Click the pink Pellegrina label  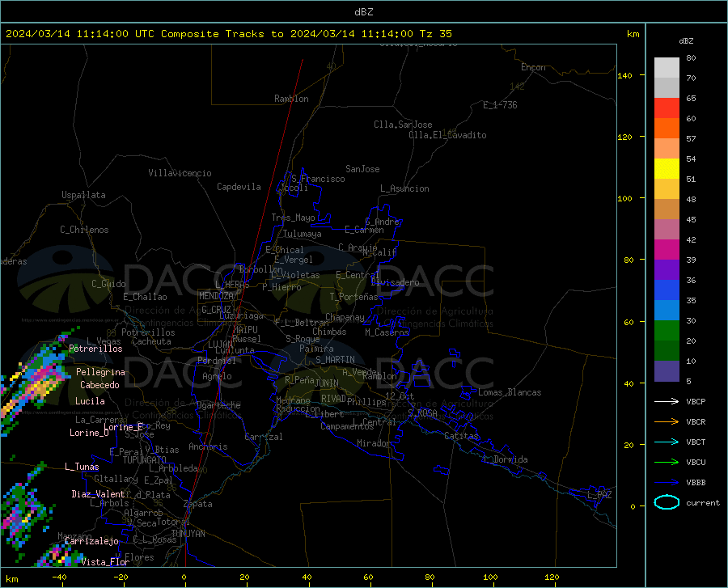(100, 372)
